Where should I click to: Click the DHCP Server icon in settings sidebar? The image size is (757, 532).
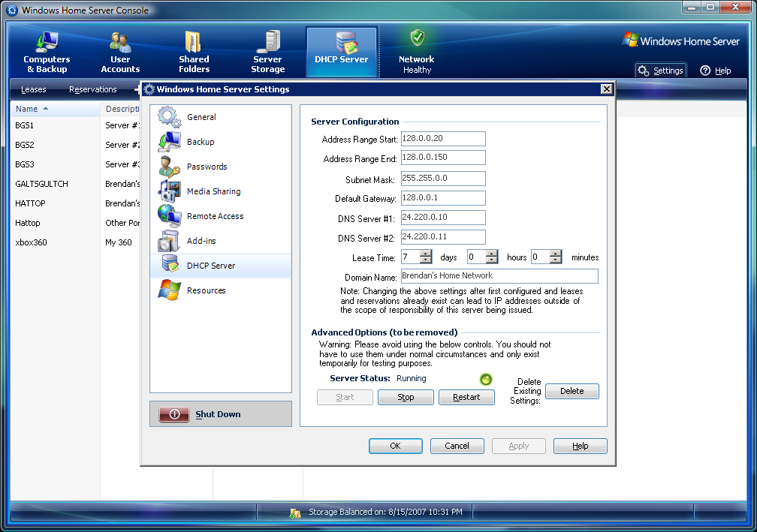170,264
